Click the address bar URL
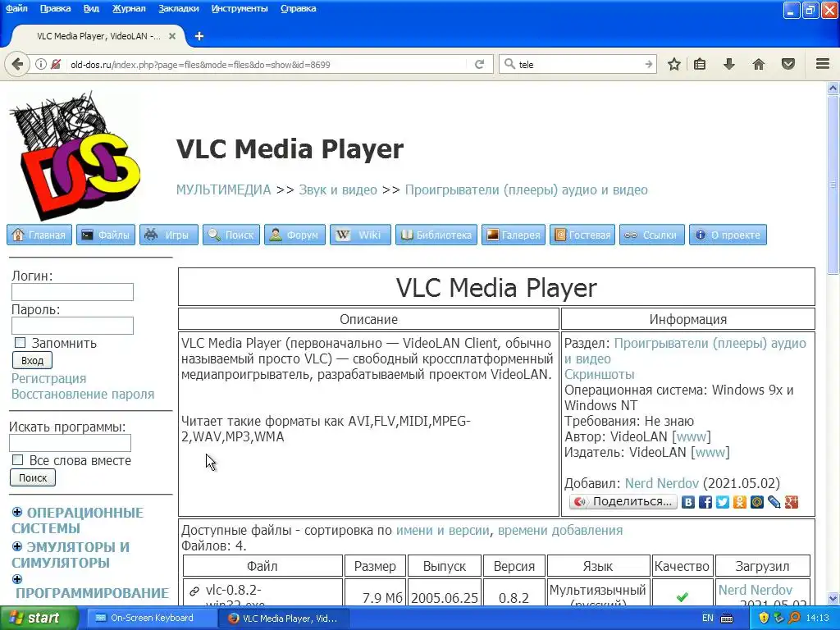Image resolution: width=840 pixels, height=630 pixels. click(200, 65)
